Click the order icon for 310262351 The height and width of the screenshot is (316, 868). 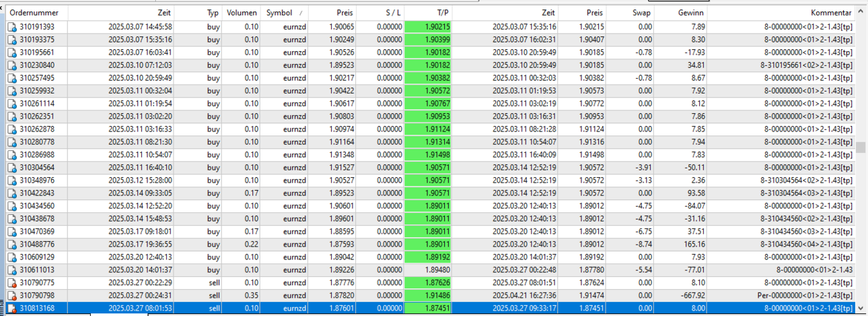pyautogui.click(x=11, y=117)
